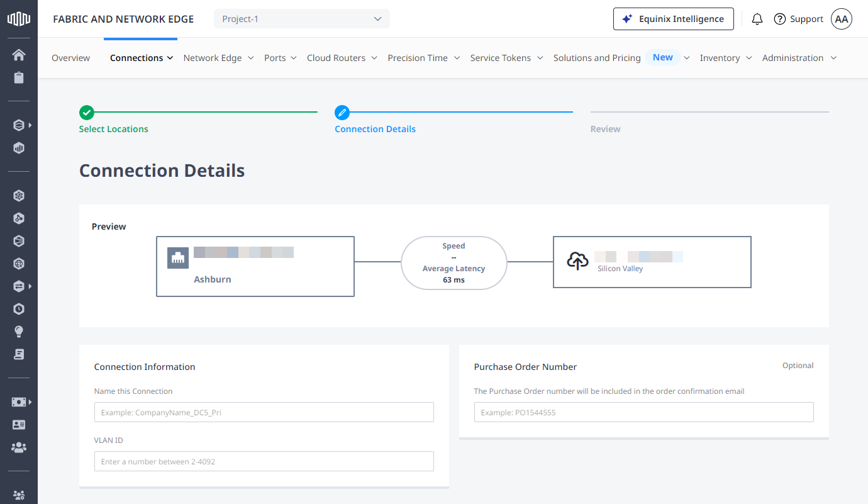Screen dimensions: 868x504
Task: Click the connected-nodes hexagon sidebar icon
Action: pyautogui.click(x=19, y=218)
